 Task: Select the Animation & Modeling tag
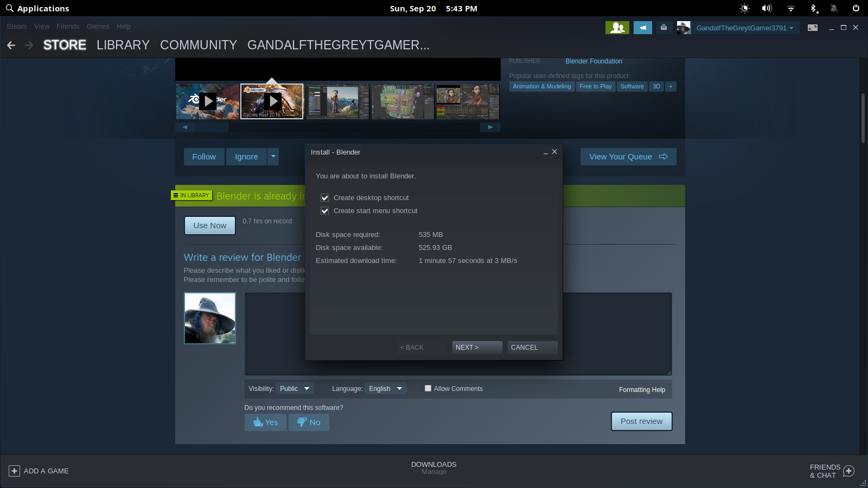point(542,87)
